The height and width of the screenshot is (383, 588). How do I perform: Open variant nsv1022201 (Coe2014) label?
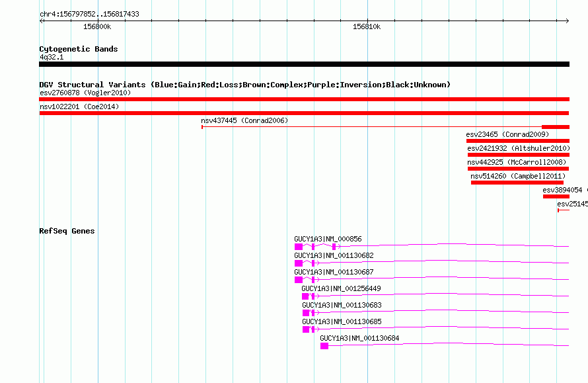[x=79, y=106]
